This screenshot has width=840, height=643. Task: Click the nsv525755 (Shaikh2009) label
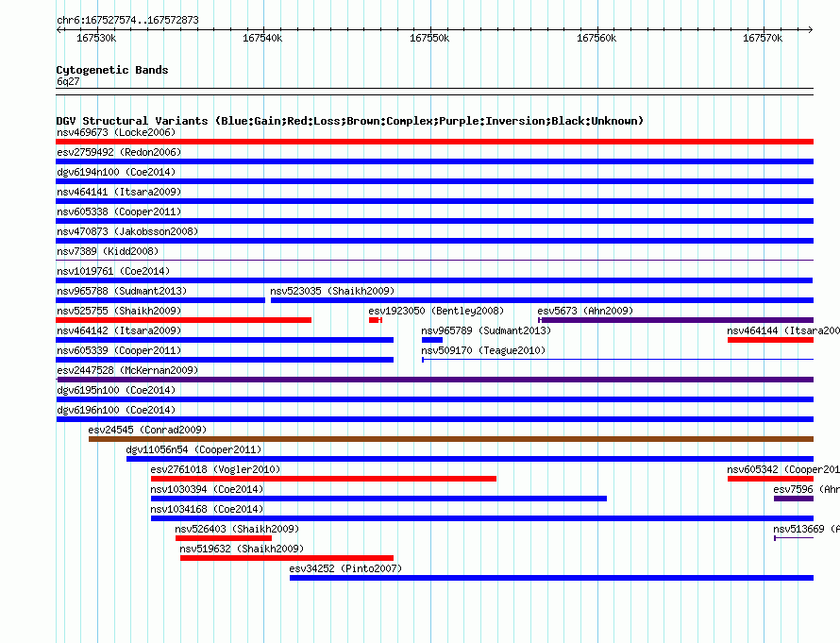[x=119, y=311]
